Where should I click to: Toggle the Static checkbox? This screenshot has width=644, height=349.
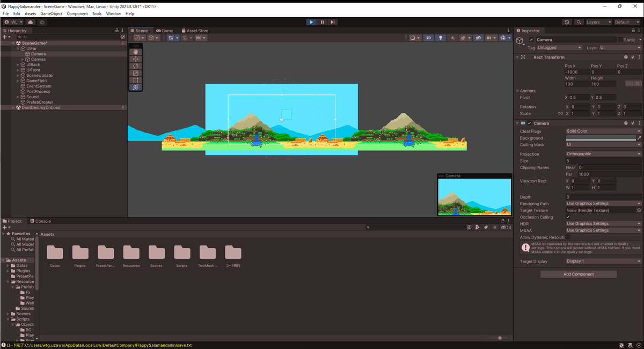[620, 40]
